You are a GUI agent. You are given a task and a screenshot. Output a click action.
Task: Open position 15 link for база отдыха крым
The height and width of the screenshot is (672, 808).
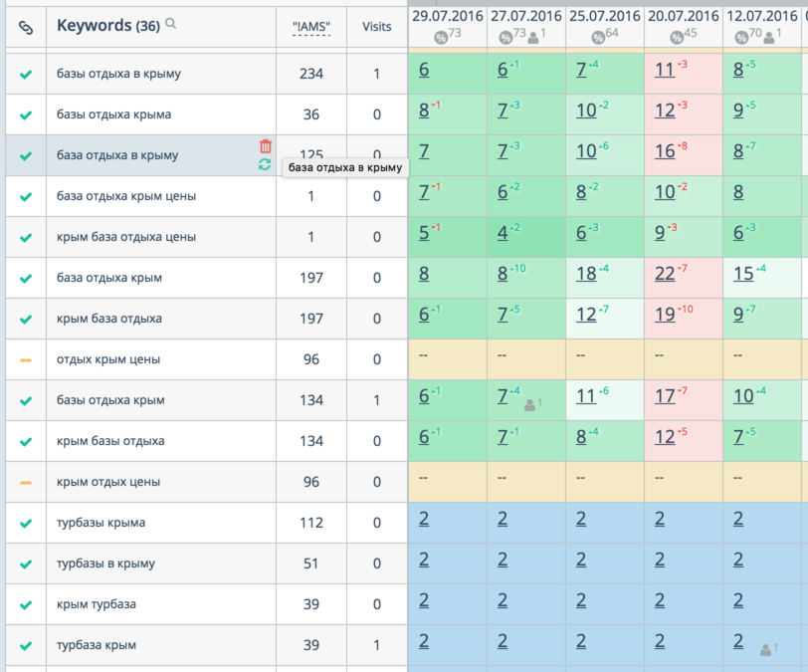point(743,274)
